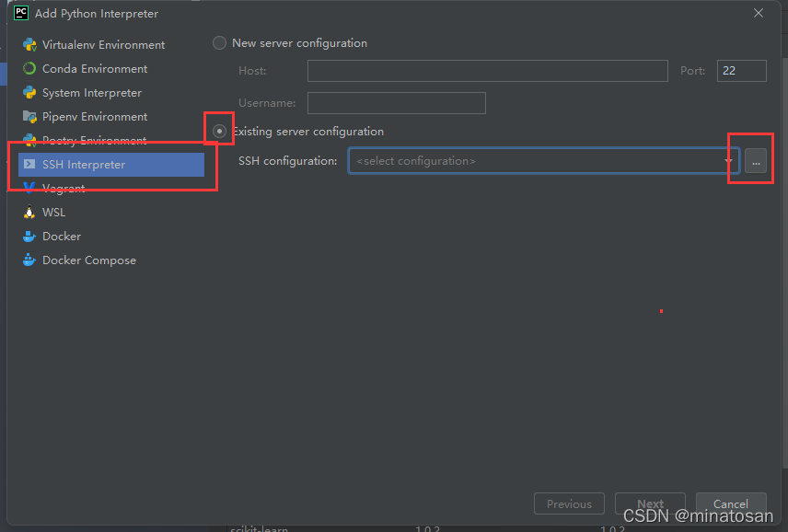Select Pipenv Environment in the list
This screenshot has height=532, width=788.
(x=111, y=117)
